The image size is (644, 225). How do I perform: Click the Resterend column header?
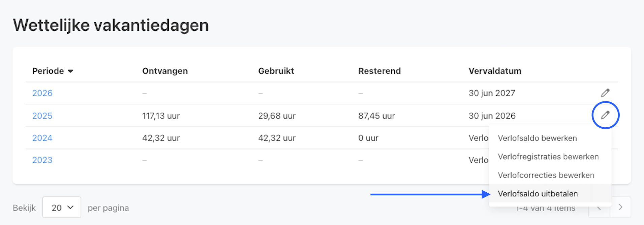tap(380, 71)
